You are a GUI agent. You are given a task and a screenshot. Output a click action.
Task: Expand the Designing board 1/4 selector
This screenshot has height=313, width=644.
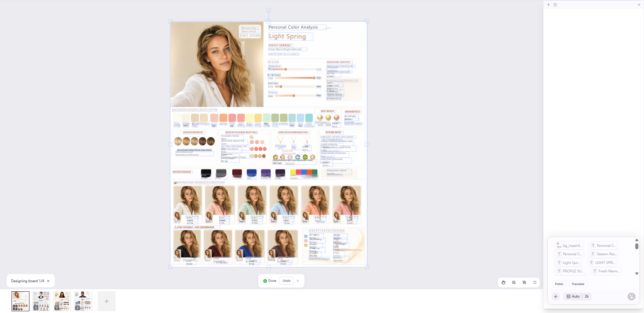pos(30,281)
